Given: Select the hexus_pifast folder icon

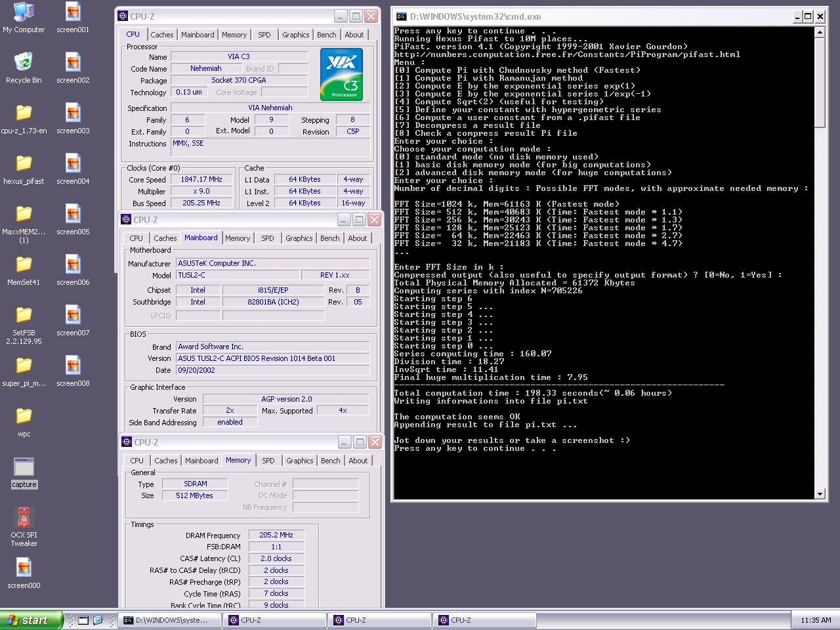Looking at the screenshot, I should tap(24, 163).
